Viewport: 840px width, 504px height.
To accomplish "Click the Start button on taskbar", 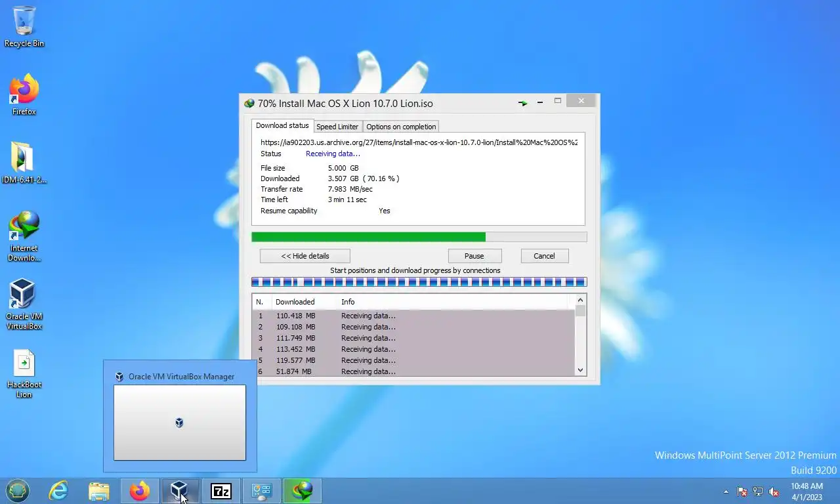I will (x=18, y=491).
